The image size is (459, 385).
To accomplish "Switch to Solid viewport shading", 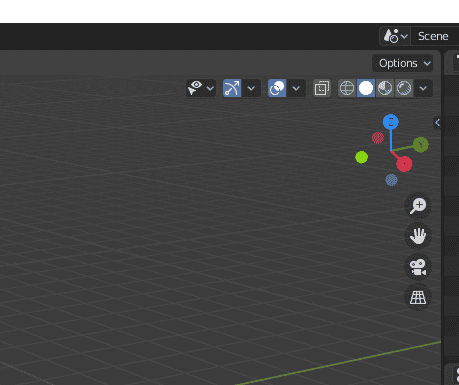I will point(366,88).
